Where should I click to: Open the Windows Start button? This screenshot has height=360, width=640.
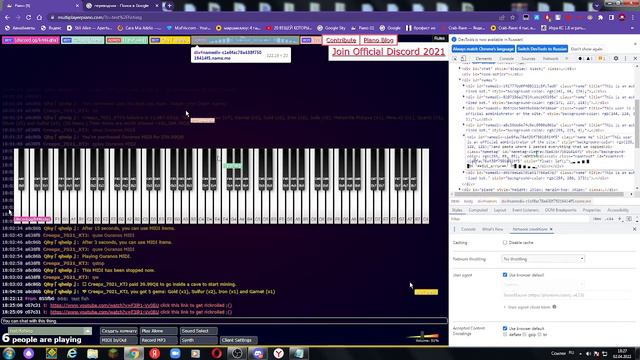[9, 353]
